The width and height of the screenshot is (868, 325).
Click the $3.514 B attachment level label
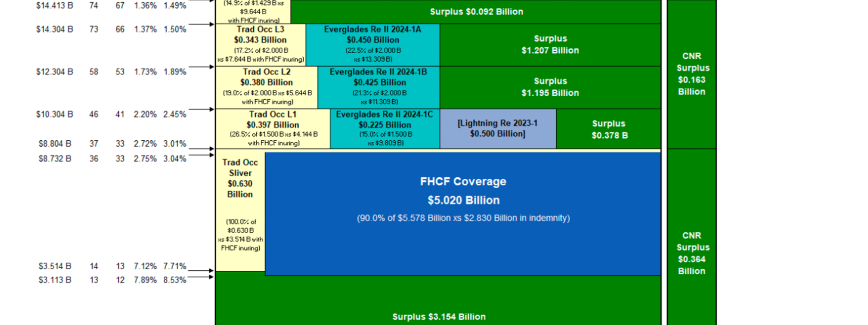click(x=55, y=266)
